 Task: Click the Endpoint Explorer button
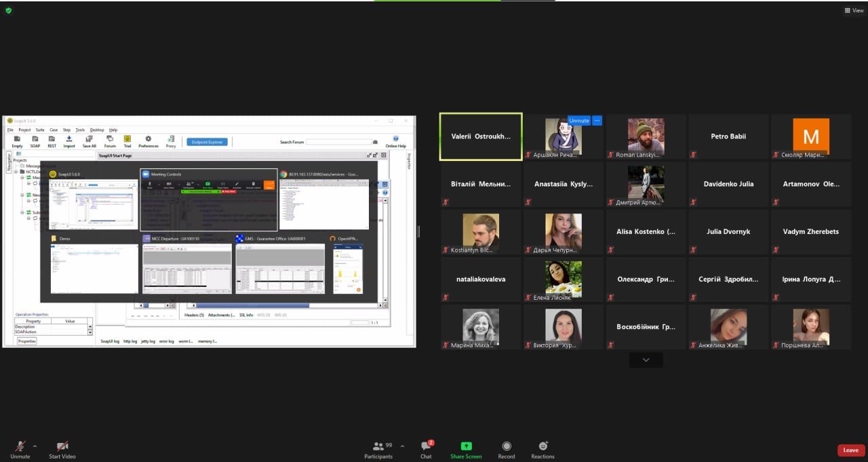pyautogui.click(x=207, y=142)
